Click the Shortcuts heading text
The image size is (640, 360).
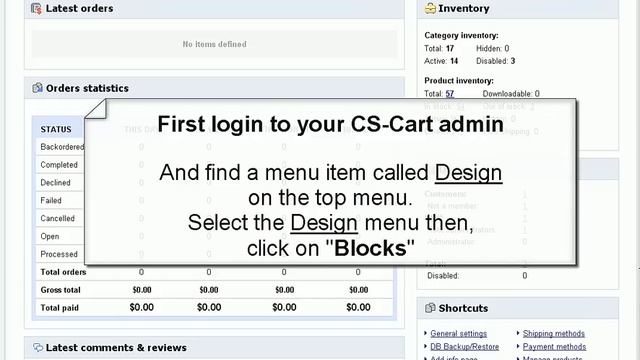point(463,308)
